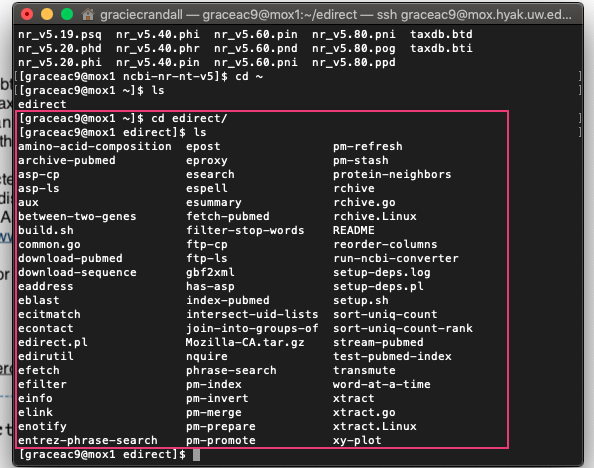The width and height of the screenshot is (594, 468).
Task: Select the file name nquire
Action: 207,357
